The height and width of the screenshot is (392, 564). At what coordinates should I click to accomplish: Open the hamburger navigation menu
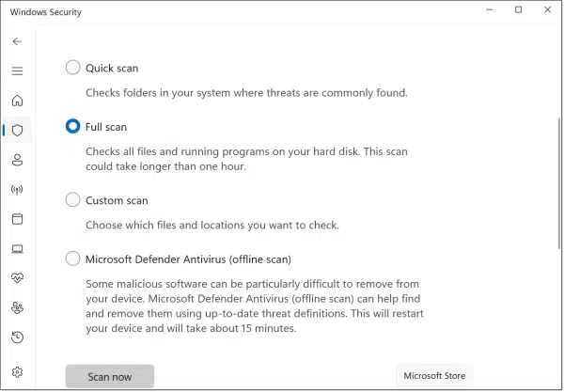[17, 71]
